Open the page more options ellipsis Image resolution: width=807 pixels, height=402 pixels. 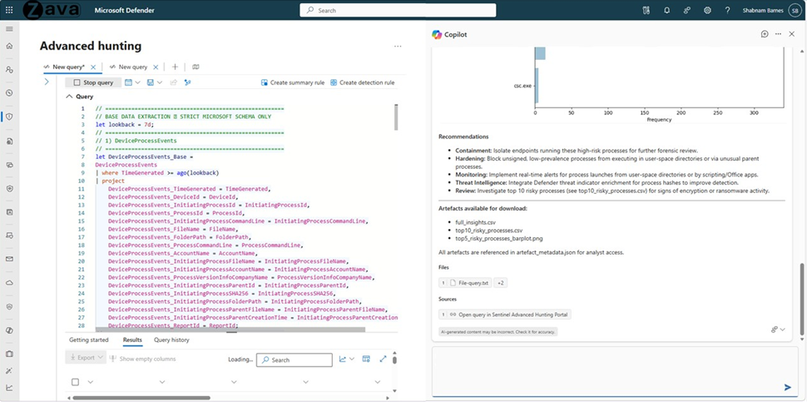[x=398, y=46]
